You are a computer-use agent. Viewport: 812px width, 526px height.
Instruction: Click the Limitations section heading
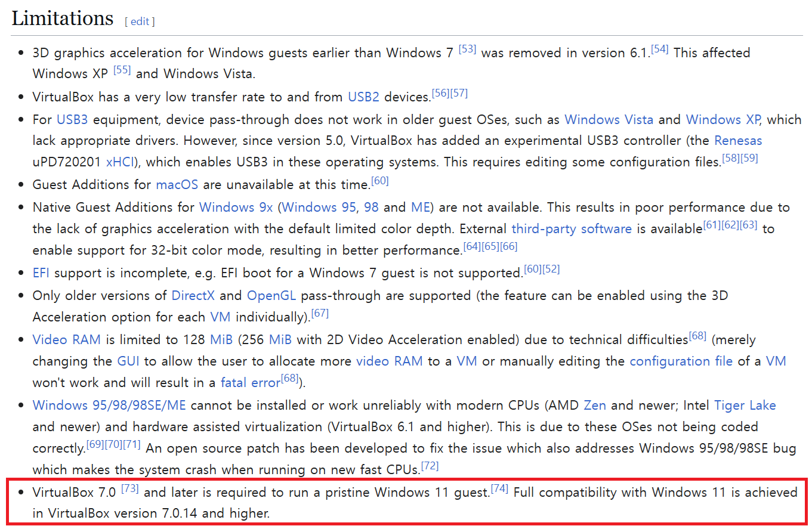coord(63,18)
